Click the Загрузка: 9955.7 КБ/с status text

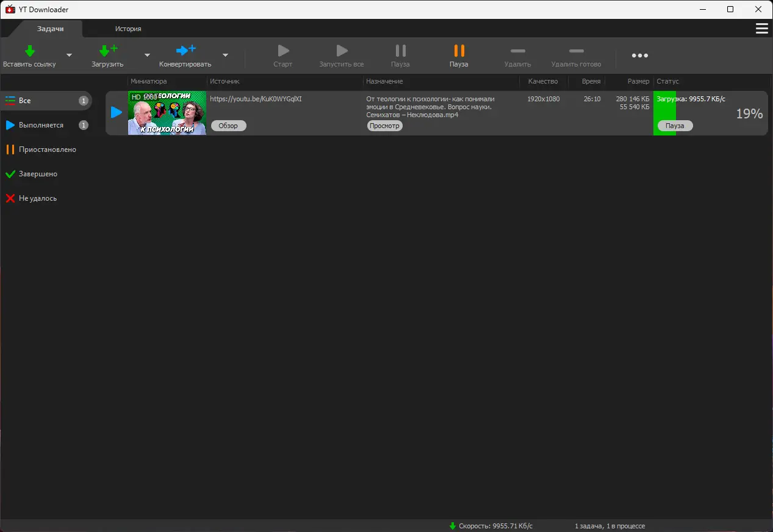pyautogui.click(x=691, y=99)
